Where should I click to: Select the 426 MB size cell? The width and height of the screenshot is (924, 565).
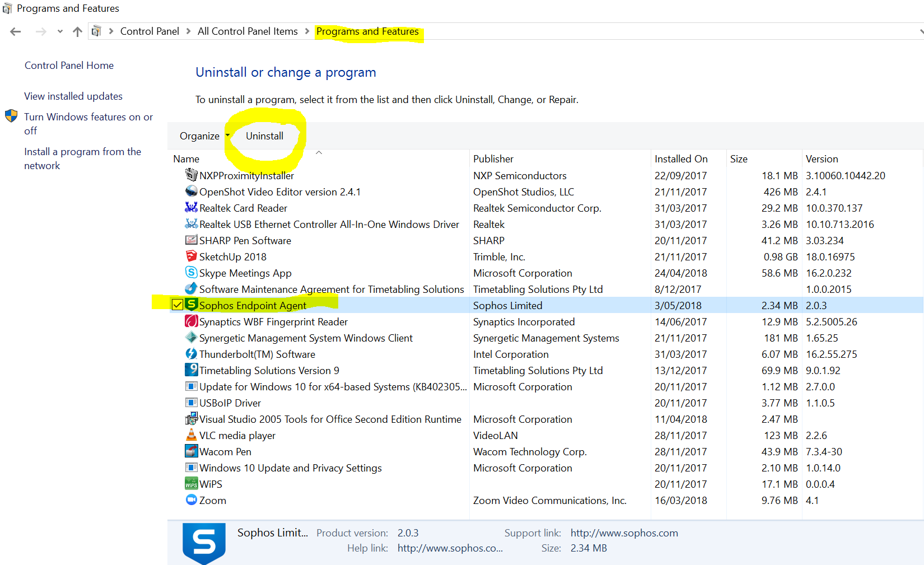point(781,192)
